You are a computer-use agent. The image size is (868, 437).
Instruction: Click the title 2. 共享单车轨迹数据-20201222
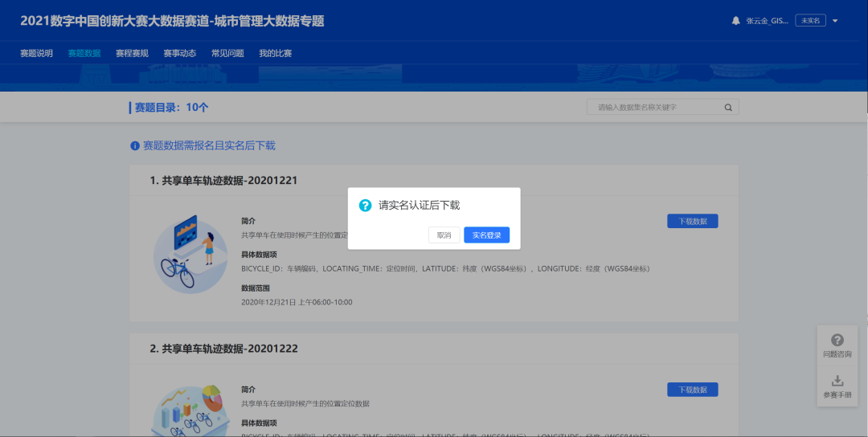(x=223, y=349)
